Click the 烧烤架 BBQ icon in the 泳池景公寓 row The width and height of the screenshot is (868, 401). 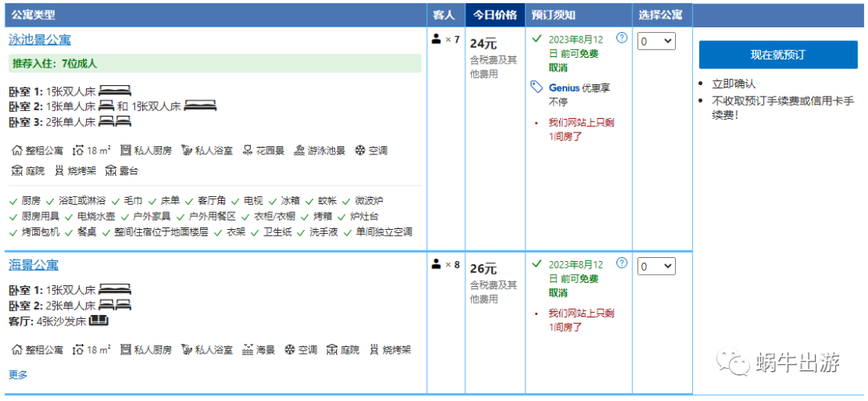pos(59,171)
